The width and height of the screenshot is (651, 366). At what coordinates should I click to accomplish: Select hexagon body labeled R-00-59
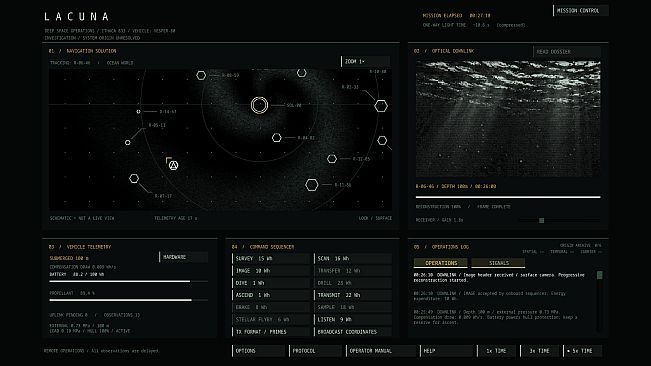(x=201, y=75)
